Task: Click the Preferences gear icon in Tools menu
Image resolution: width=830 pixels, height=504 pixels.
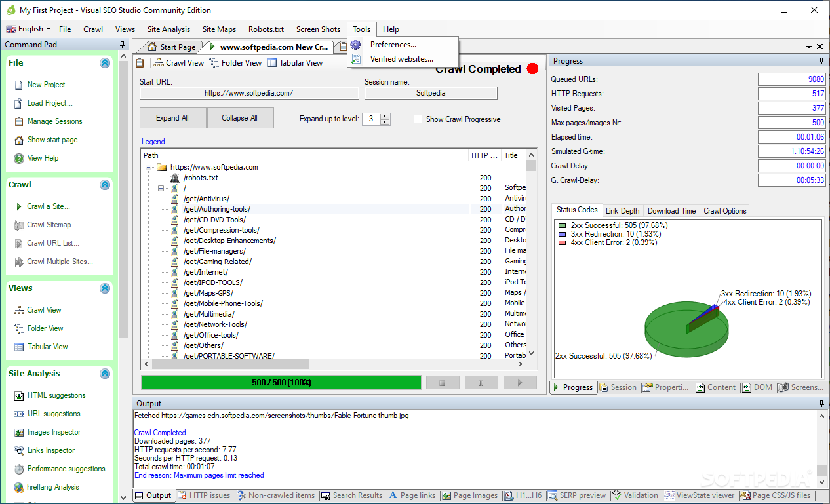Action: click(355, 45)
